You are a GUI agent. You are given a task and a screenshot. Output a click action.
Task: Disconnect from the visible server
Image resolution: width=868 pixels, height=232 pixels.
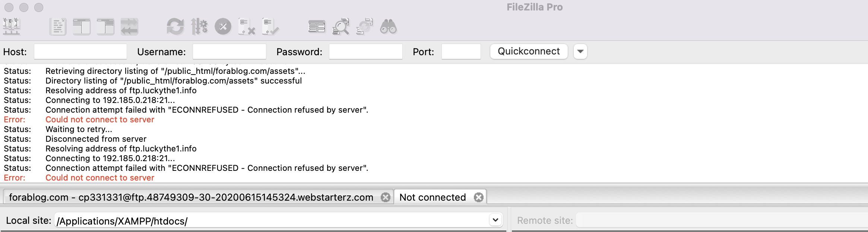247,26
